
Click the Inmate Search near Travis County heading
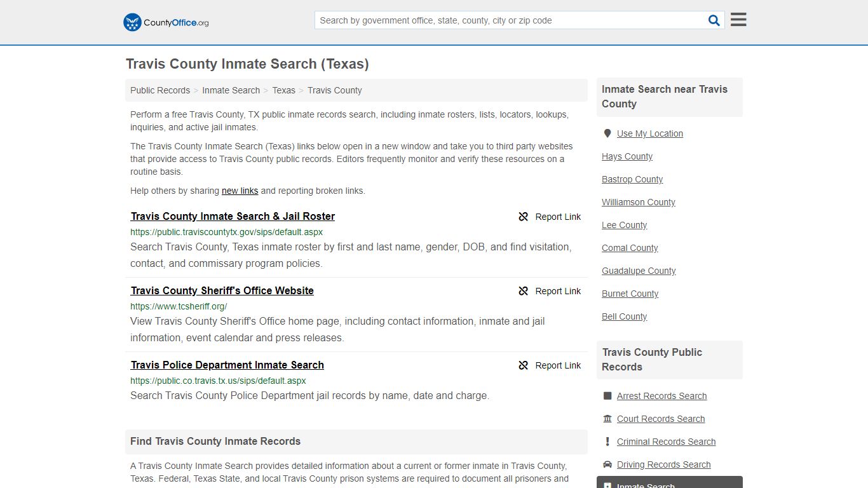665,97
